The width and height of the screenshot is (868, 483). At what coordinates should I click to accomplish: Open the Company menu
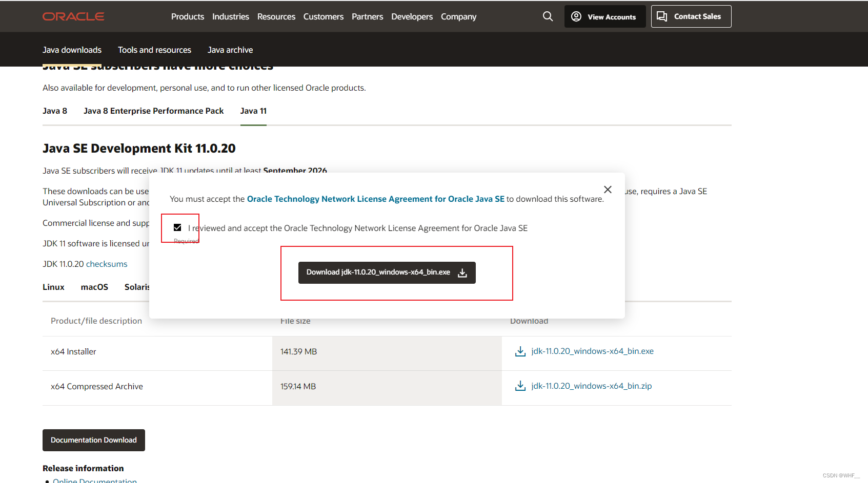point(459,17)
